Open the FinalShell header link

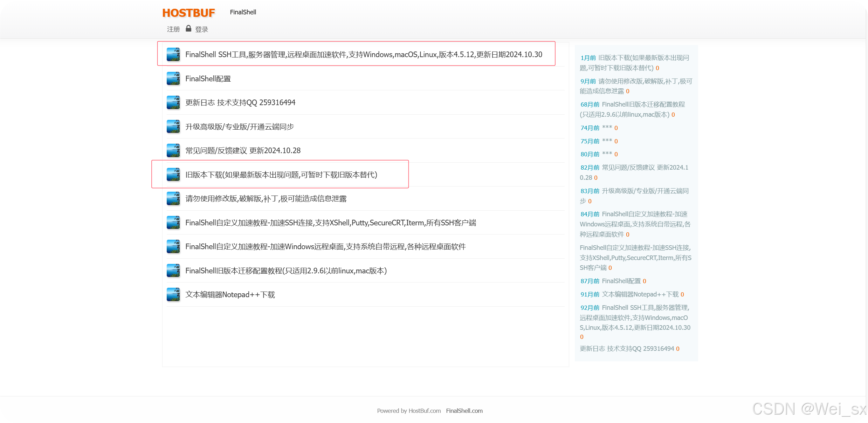click(243, 12)
